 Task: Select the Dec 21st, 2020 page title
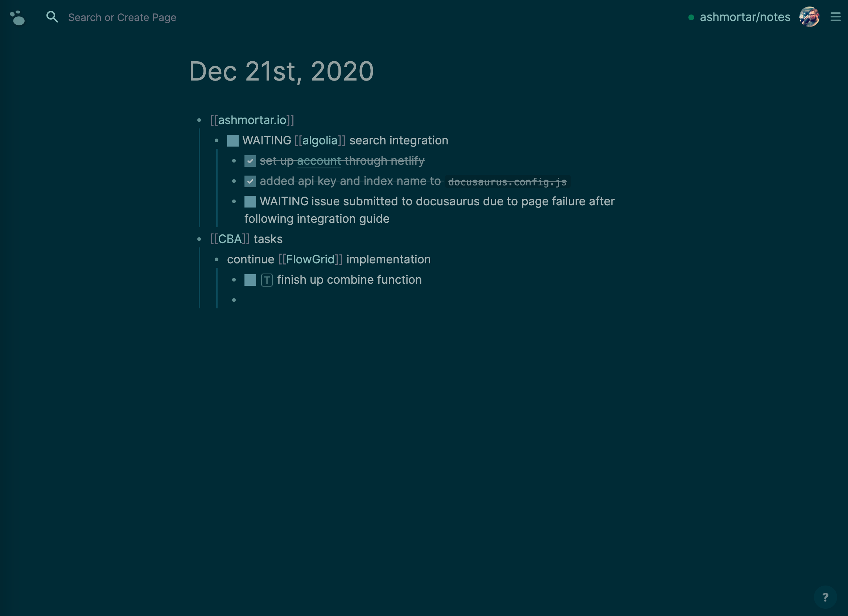[x=281, y=71]
